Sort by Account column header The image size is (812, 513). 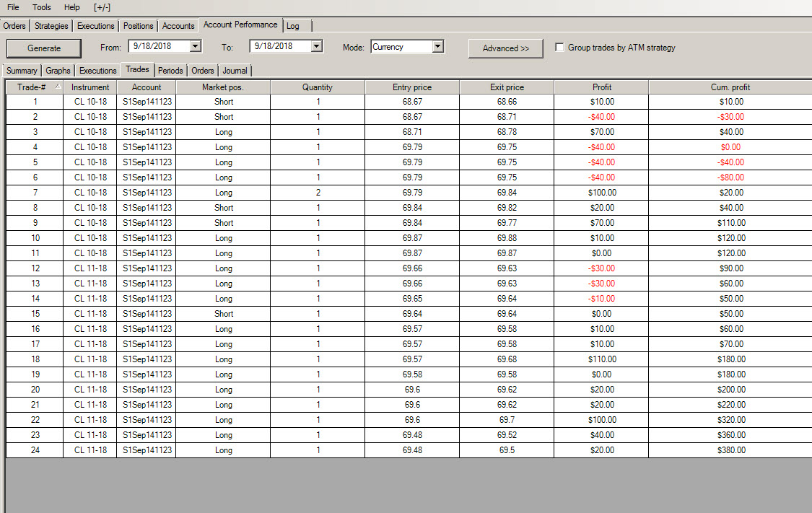click(147, 87)
